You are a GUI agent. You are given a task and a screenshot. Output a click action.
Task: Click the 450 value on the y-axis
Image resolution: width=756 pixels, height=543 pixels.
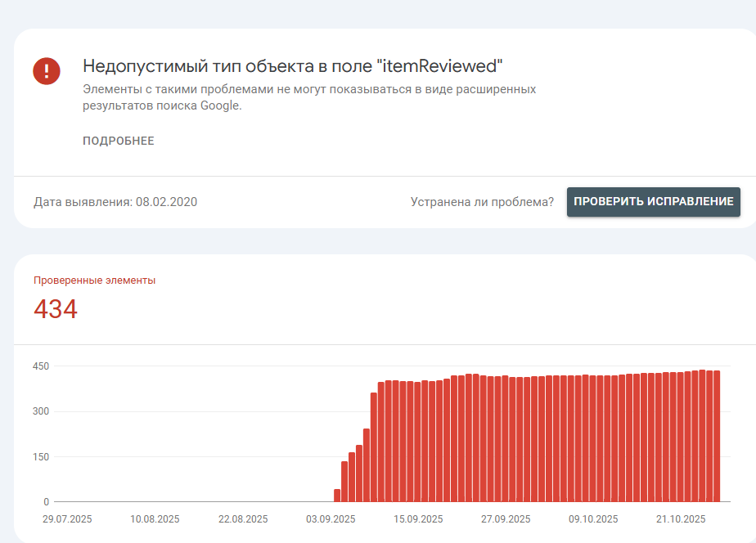click(41, 366)
